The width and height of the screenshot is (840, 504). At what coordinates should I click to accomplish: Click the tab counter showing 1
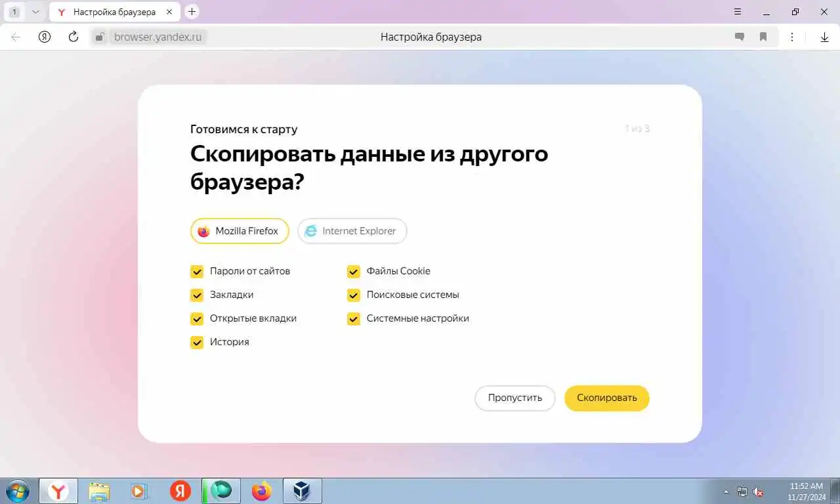(x=14, y=12)
